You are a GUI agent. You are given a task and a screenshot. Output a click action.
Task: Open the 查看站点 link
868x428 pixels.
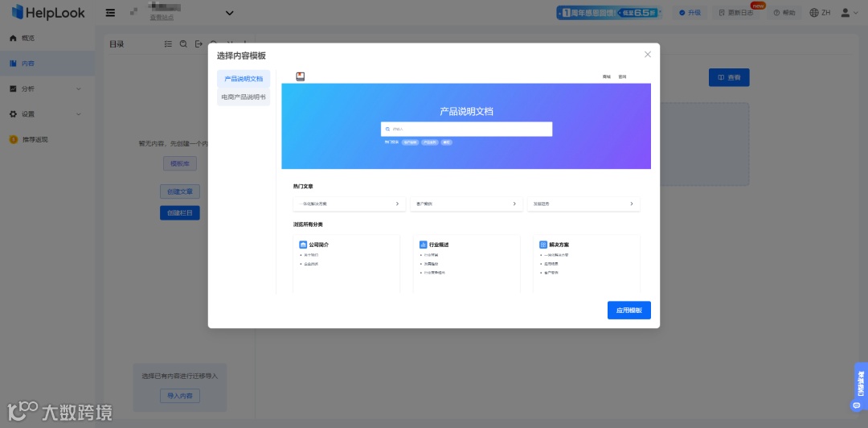162,18
